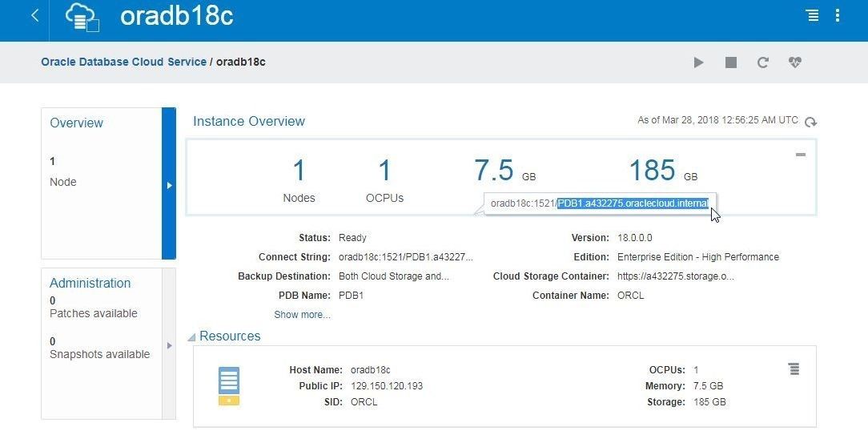
Task: Click the SID value ORCL
Action: pos(364,402)
